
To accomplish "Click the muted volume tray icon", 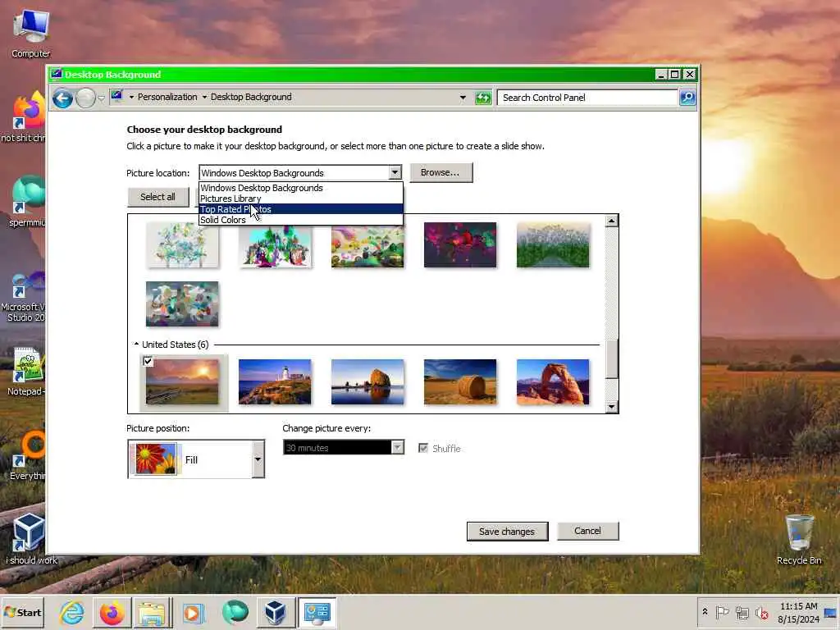I will 761,612.
